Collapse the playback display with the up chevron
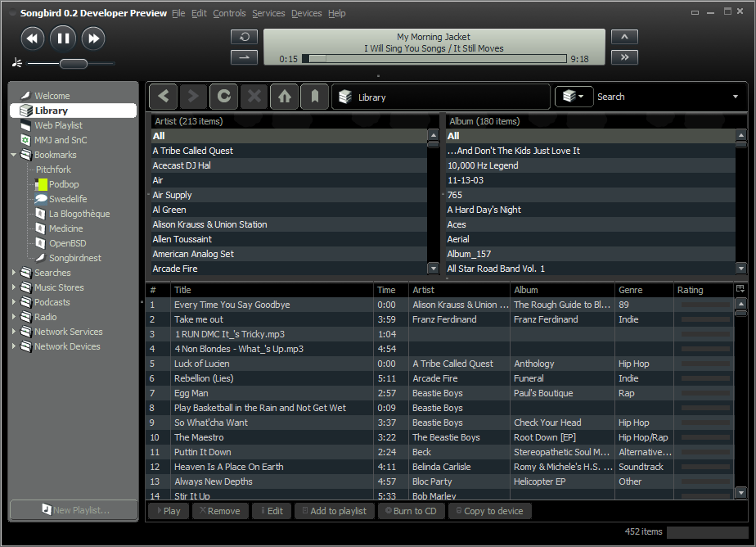Screen dimensions: 756x547 click(x=624, y=36)
